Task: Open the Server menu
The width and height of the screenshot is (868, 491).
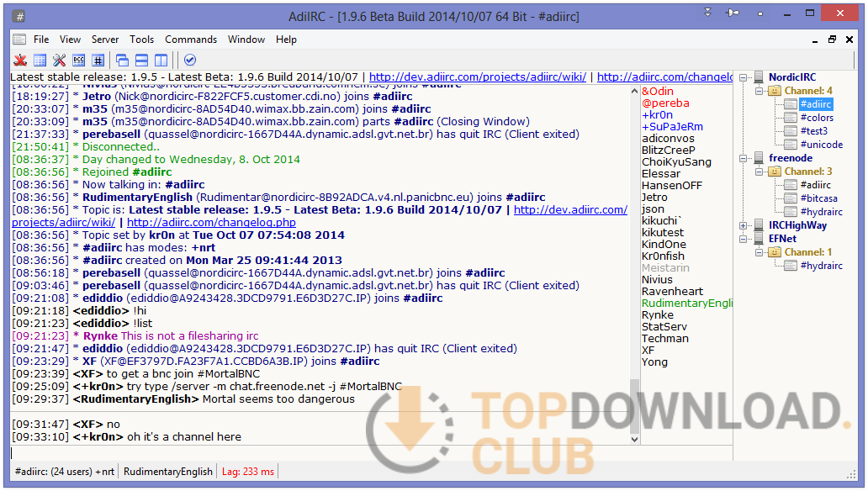Action: 105,40
